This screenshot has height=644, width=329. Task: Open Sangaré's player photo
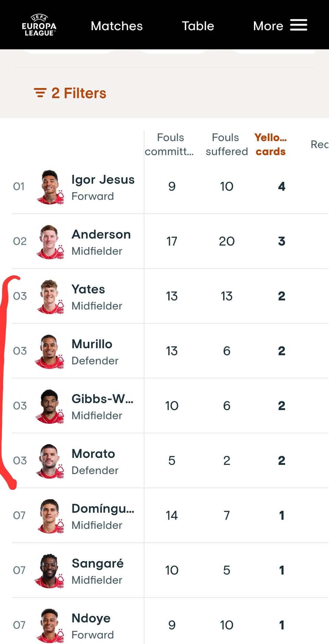50,570
